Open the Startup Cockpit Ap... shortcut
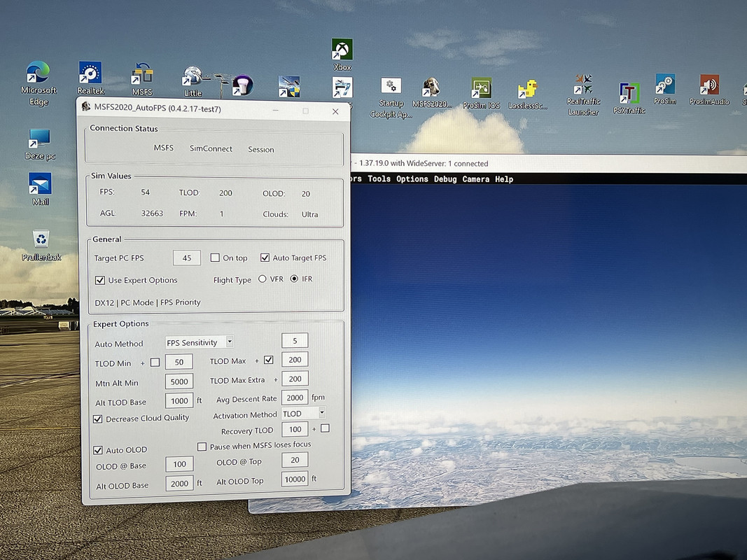747x560 pixels. pyautogui.click(x=391, y=97)
